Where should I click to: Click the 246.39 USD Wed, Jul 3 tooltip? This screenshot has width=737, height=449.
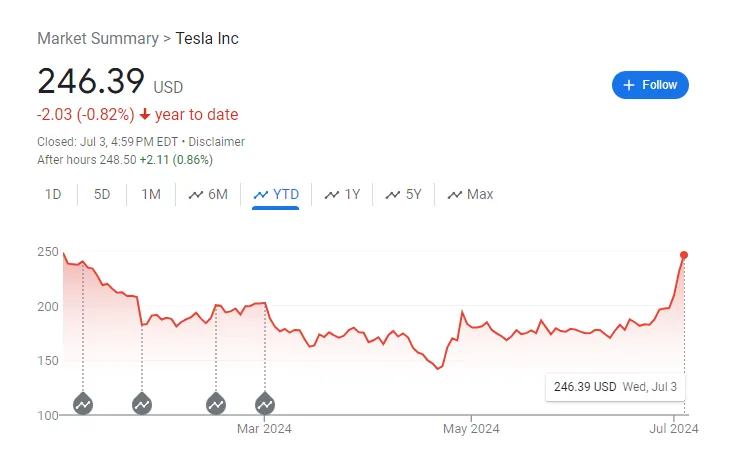tap(615, 387)
